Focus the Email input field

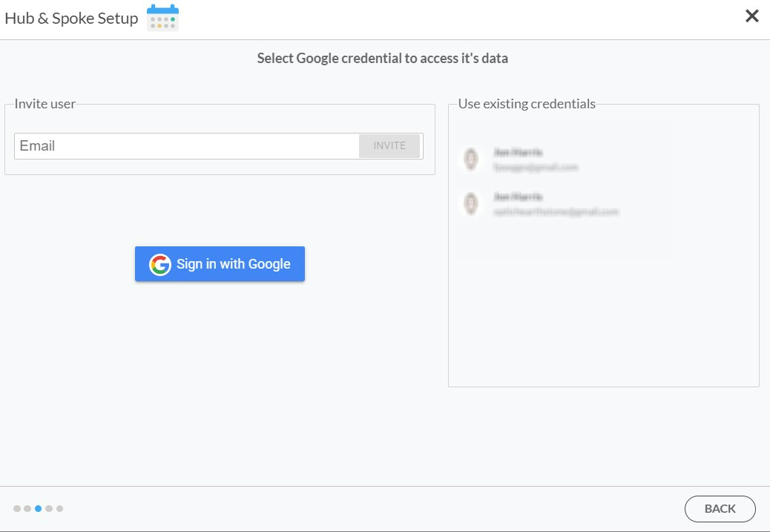(x=187, y=146)
